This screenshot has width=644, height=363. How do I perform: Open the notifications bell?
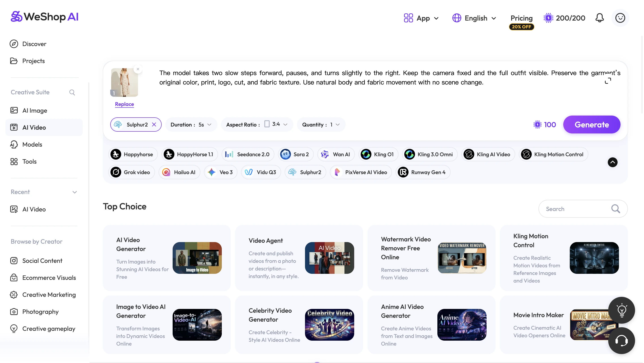tap(599, 18)
